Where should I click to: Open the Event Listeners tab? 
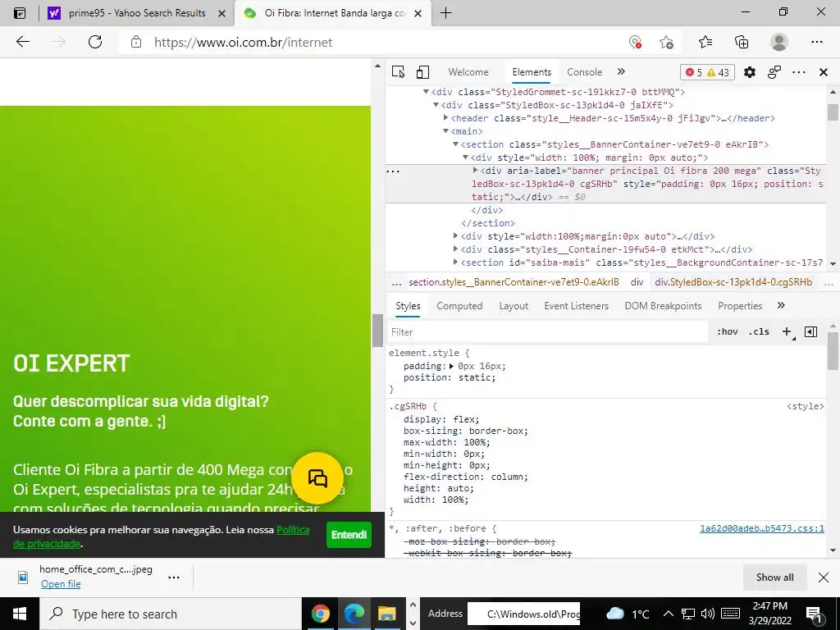click(x=577, y=306)
